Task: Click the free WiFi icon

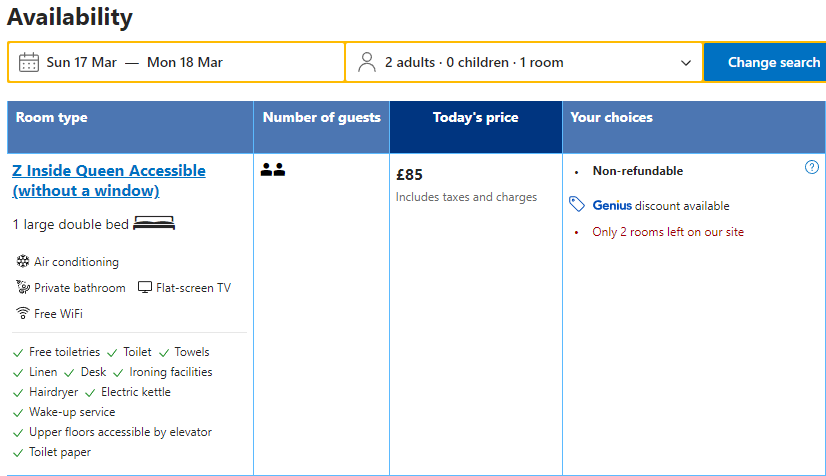Action: tap(23, 314)
